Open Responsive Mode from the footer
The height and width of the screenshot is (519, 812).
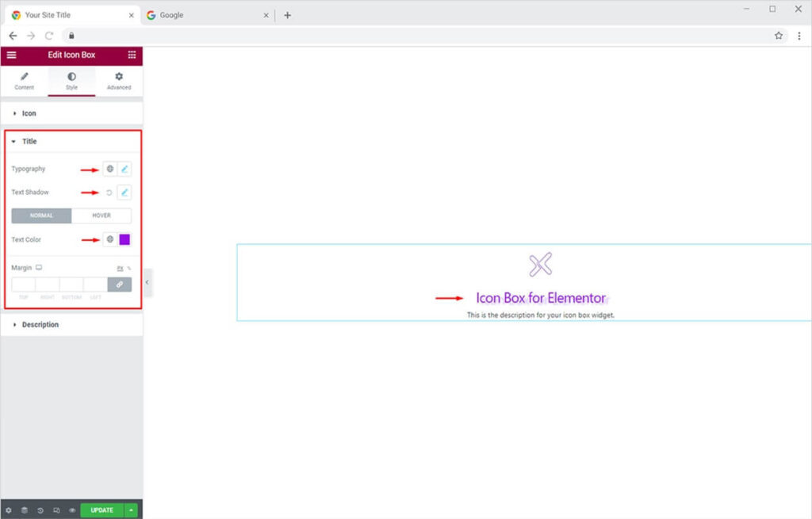click(56, 510)
